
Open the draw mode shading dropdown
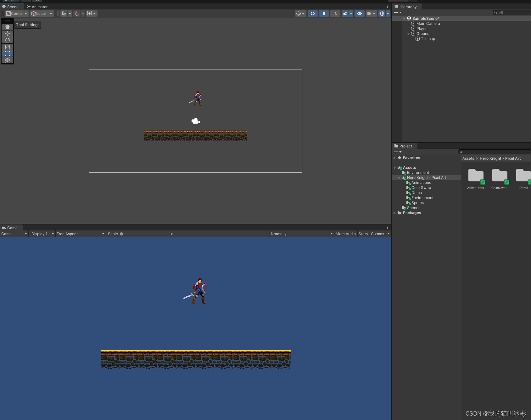300,14
